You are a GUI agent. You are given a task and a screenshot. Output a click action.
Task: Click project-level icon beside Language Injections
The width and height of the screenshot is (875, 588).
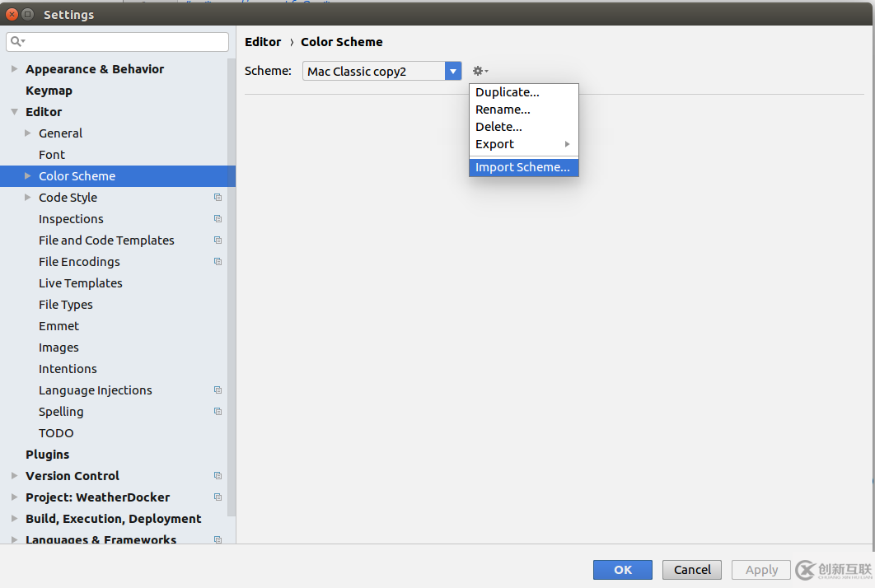pyautogui.click(x=218, y=390)
